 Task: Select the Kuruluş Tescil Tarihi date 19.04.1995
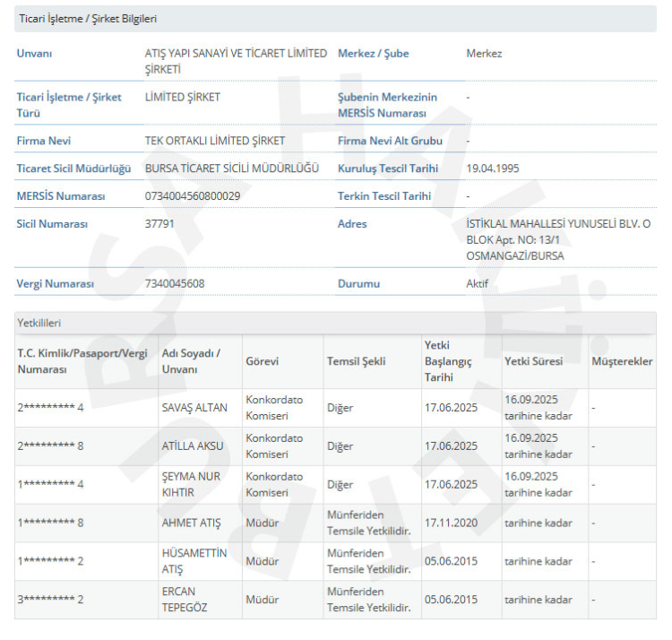point(493,168)
